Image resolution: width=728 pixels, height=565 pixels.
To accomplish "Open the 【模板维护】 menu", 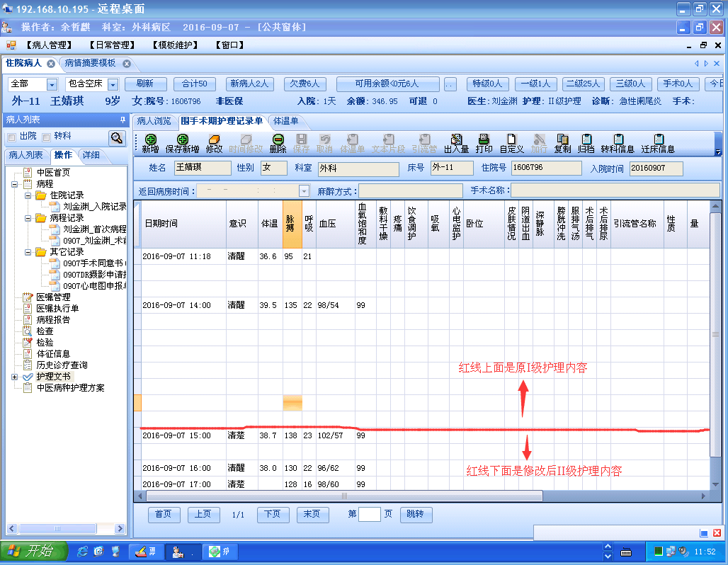I will [175, 45].
